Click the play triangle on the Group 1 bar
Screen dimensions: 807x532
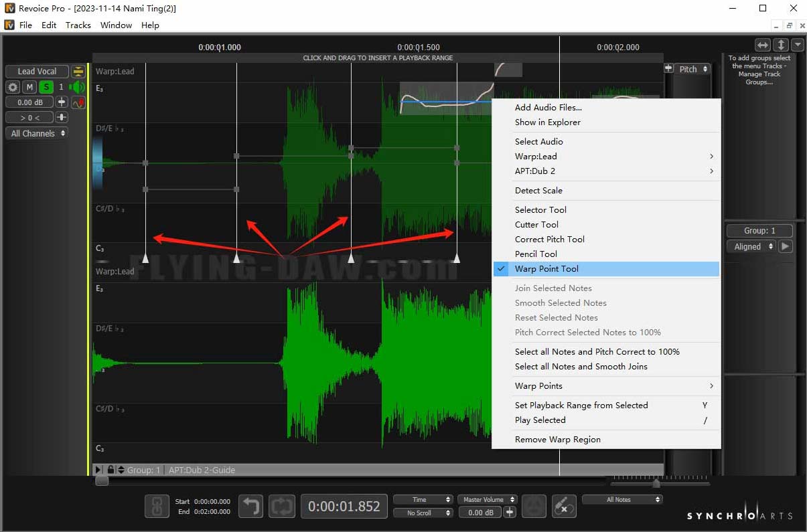98,470
